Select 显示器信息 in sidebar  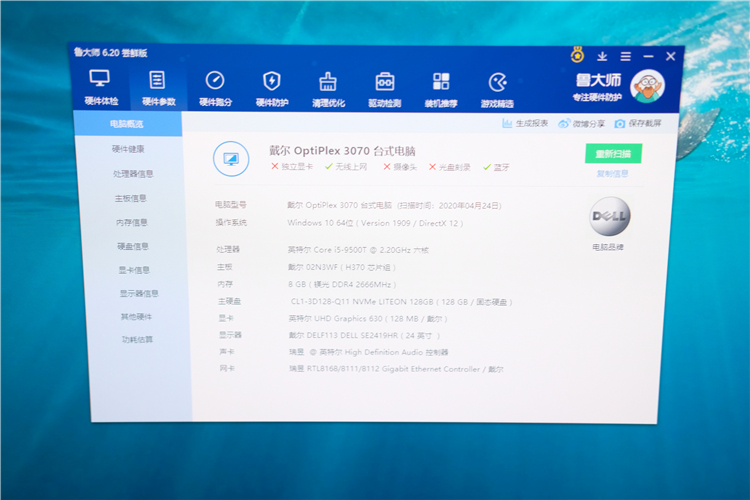139,293
